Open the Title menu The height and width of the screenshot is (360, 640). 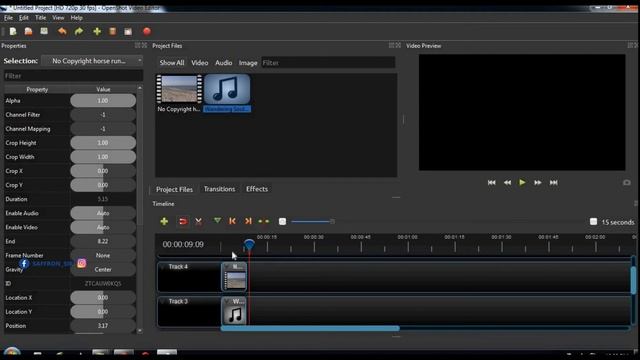(40, 18)
